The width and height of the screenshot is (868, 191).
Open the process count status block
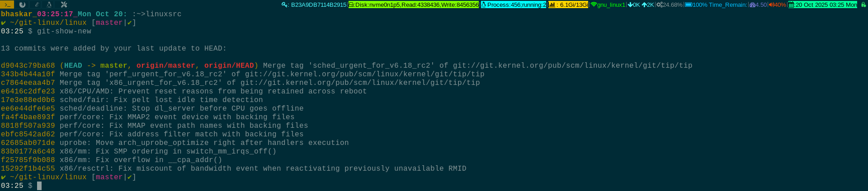[x=514, y=5]
